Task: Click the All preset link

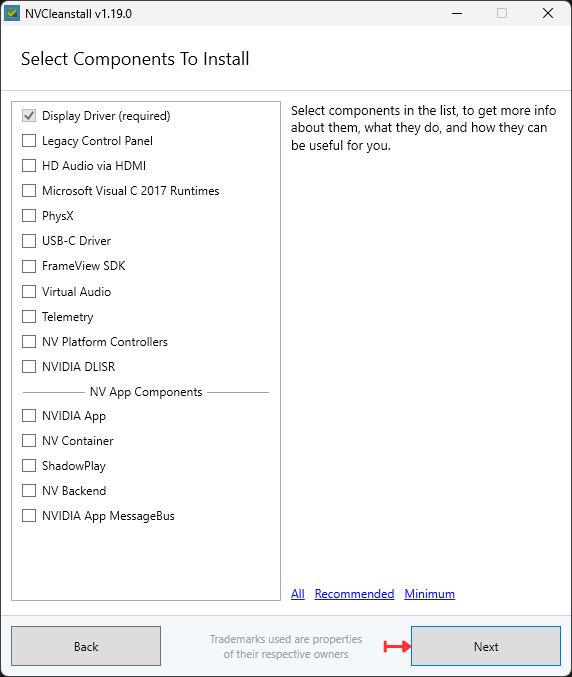Action: (x=298, y=594)
